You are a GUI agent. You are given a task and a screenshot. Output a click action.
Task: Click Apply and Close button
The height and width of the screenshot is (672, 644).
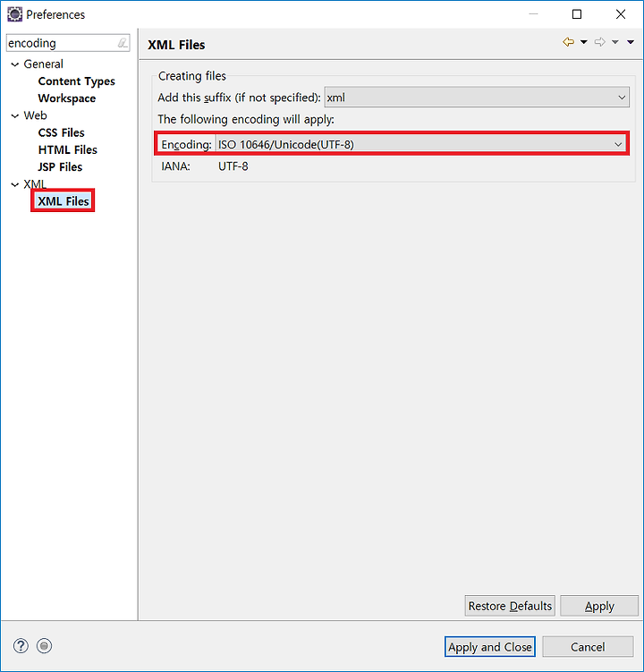pyautogui.click(x=490, y=647)
